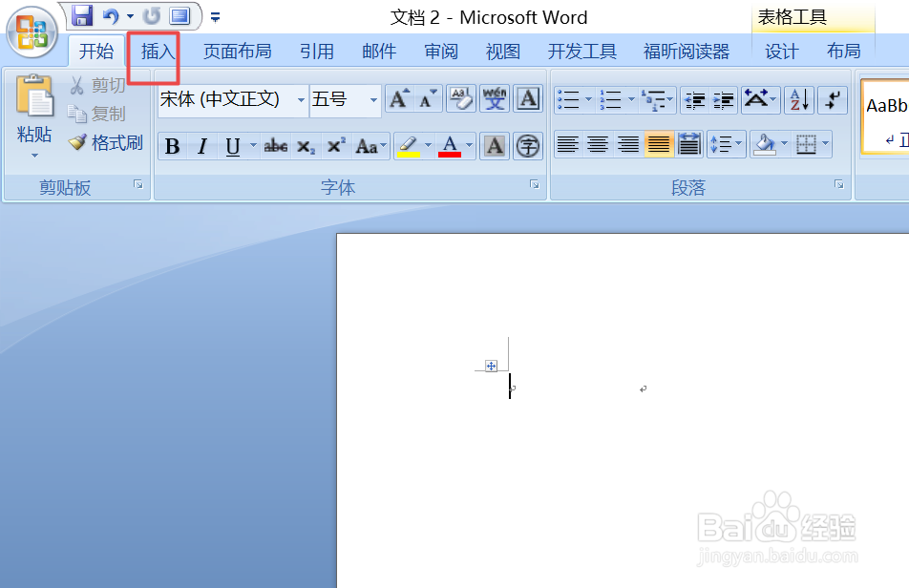909x588 pixels.
Task: Apply the paint bucket shading
Action: 765,144
